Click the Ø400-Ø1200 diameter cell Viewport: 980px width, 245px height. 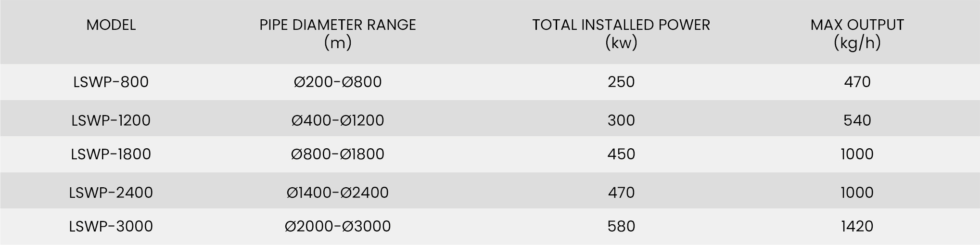pos(338,120)
